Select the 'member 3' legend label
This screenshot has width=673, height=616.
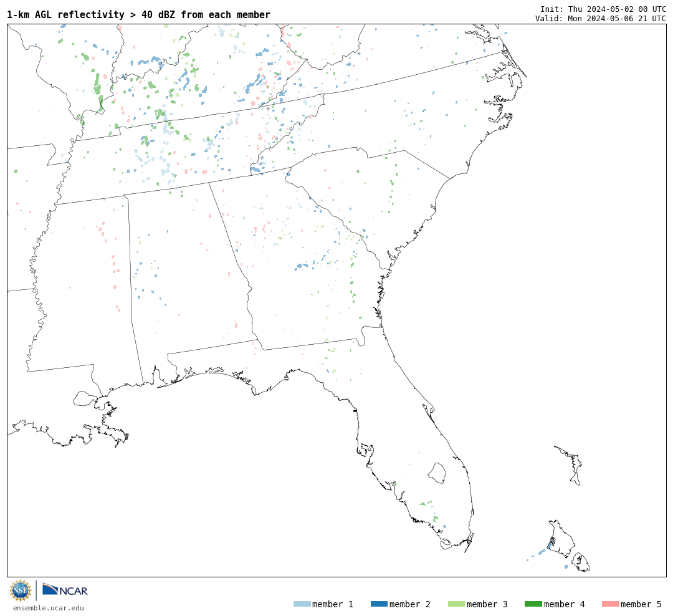(487, 604)
